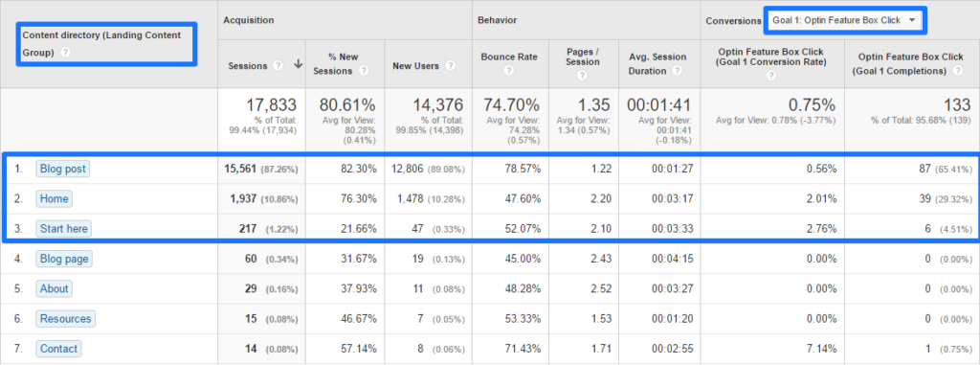
Task: Open the Goal 1: Optin Feature Box Click dropdown
Action: click(x=845, y=20)
